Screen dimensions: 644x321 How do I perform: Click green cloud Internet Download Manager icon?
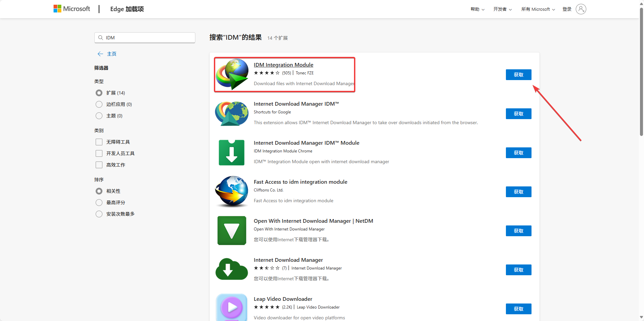pos(232,269)
